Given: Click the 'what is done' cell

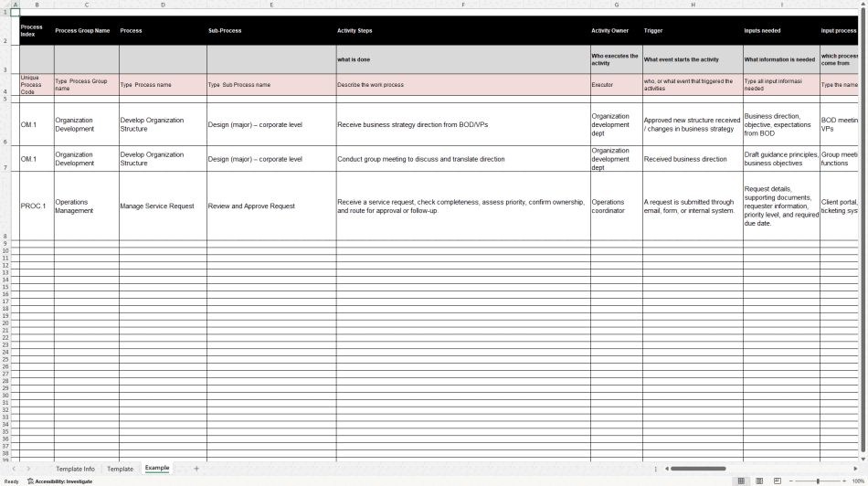Looking at the screenshot, I should tap(463, 59).
